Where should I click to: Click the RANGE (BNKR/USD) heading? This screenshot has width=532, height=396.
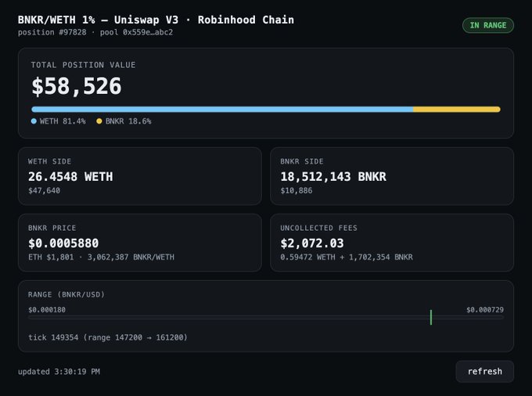click(x=66, y=294)
